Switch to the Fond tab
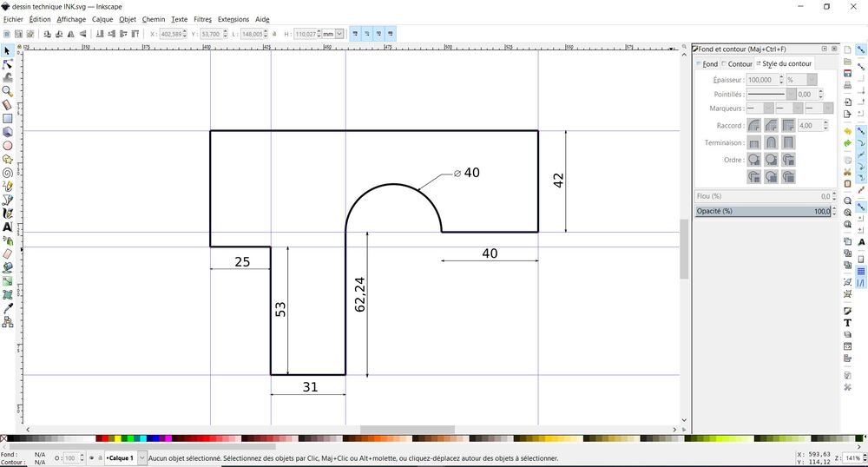The height and width of the screenshot is (467, 868). (x=708, y=64)
